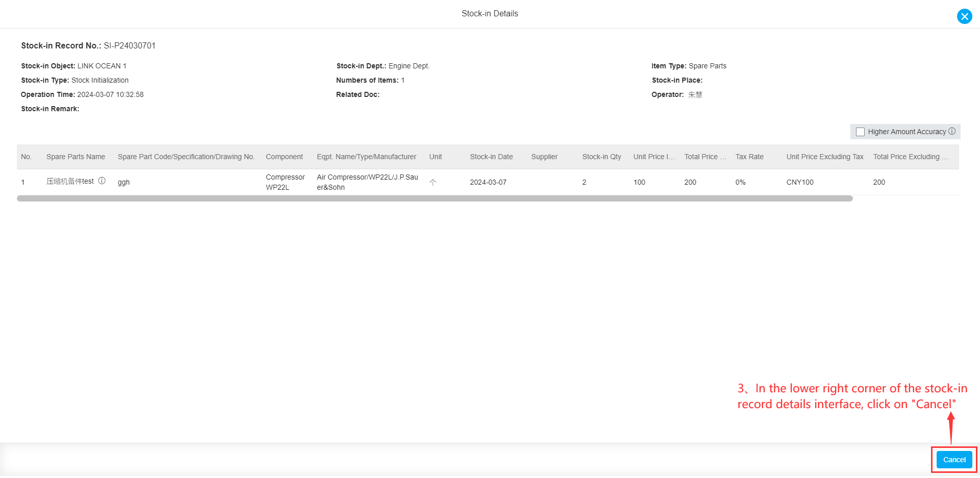This screenshot has width=980, height=478.
Task: Click the Cancel button
Action: 954,460
